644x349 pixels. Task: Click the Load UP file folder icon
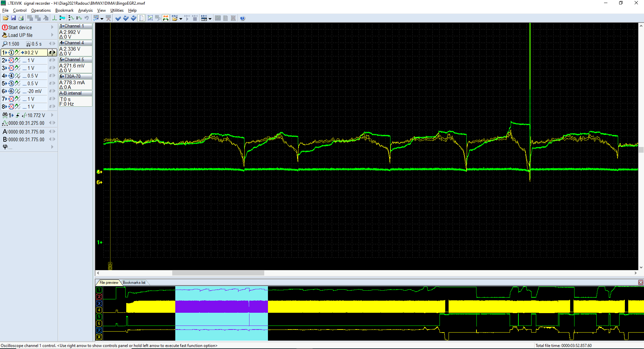[5, 35]
